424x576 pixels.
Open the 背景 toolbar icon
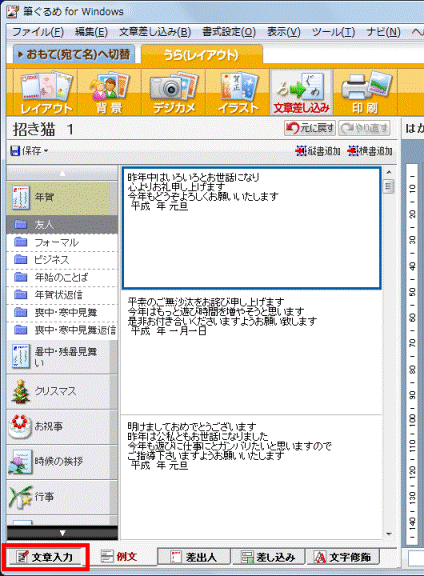coord(109,93)
